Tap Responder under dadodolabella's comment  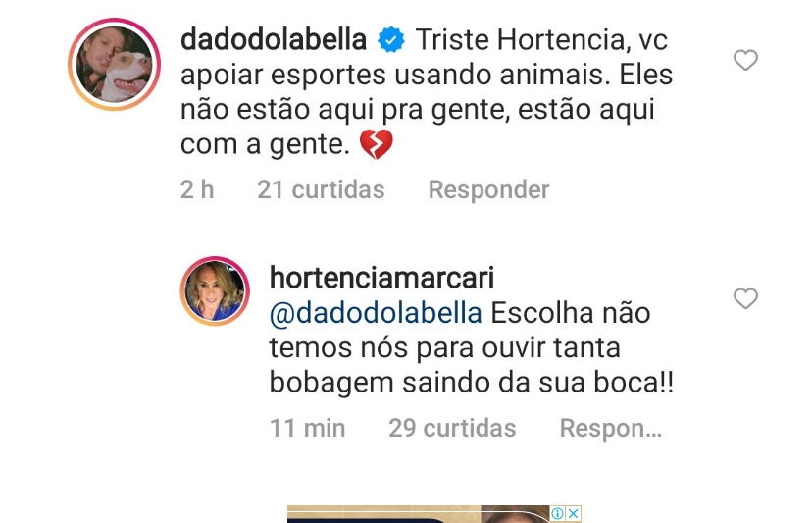click(x=488, y=189)
